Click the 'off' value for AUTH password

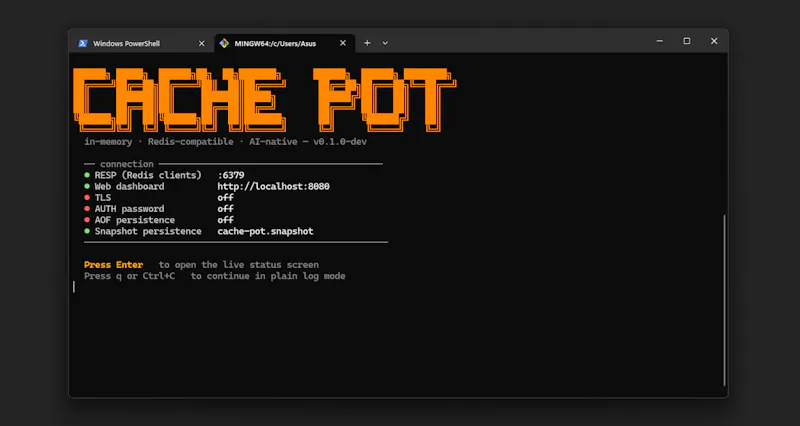(226, 209)
